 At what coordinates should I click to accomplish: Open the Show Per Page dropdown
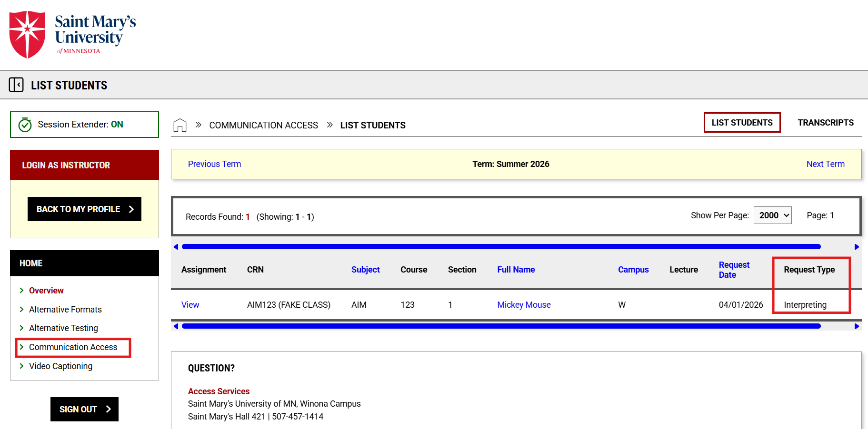pos(772,215)
